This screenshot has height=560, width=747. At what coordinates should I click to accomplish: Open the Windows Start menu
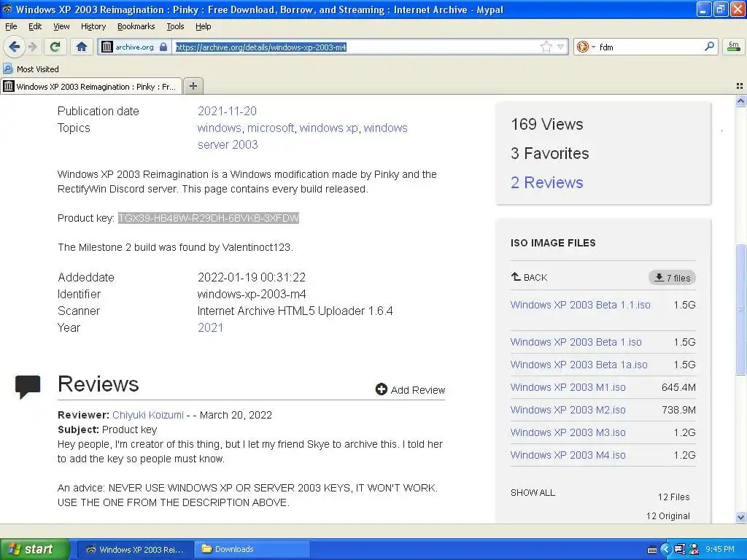click(35, 549)
